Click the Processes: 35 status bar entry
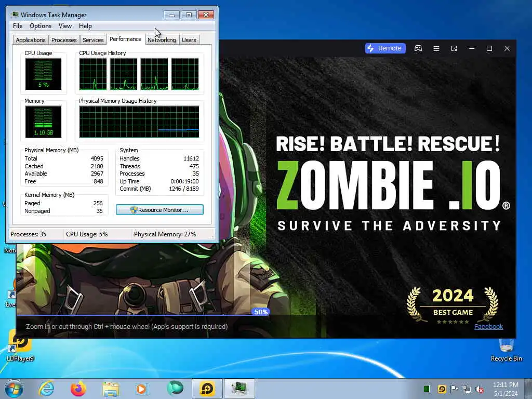The image size is (532, 399). tap(28, 234)
